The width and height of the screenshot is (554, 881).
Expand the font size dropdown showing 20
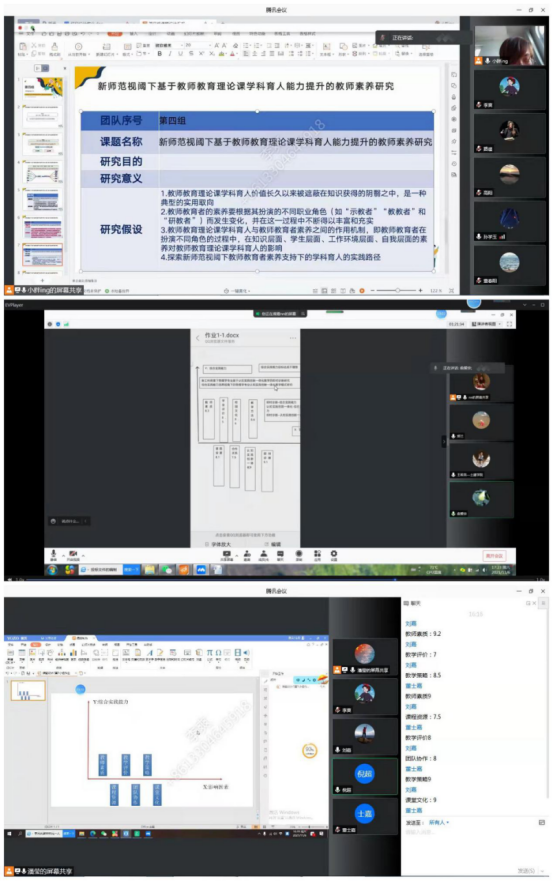(197, 45)
